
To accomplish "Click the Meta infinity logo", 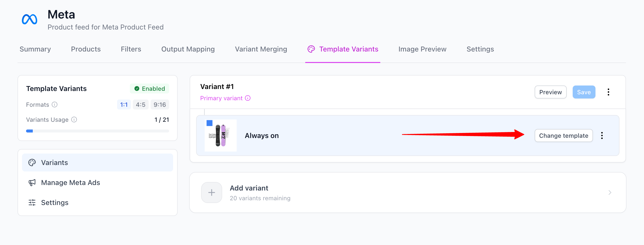I will 30,19.
